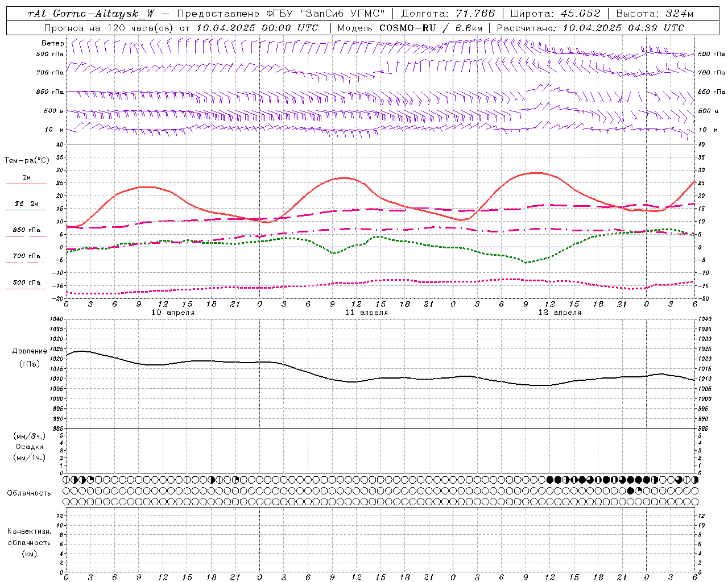728x582 pixels.
Task: Click the Тем-ра(°C) axis title
Action: tap(27, 161)
